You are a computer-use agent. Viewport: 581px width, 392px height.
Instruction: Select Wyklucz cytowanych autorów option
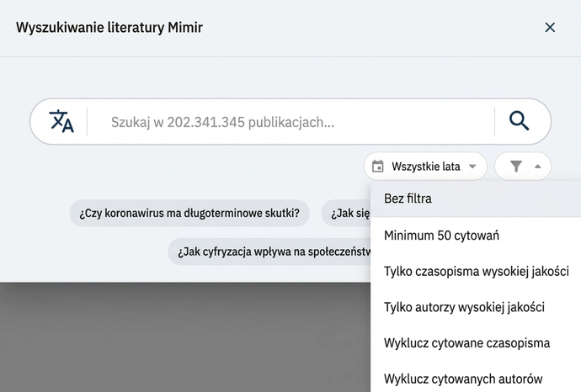pos(476,379)
